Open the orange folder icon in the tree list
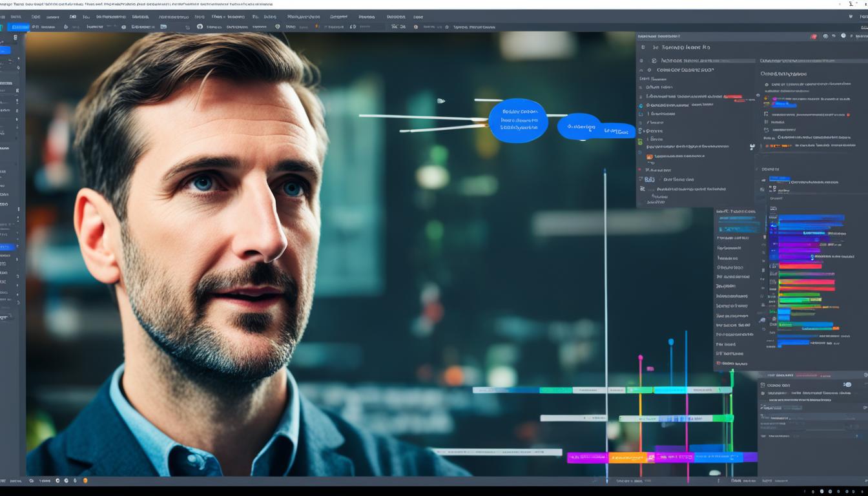This screenshot has height=496, width=868. click(x=650, y=156)
